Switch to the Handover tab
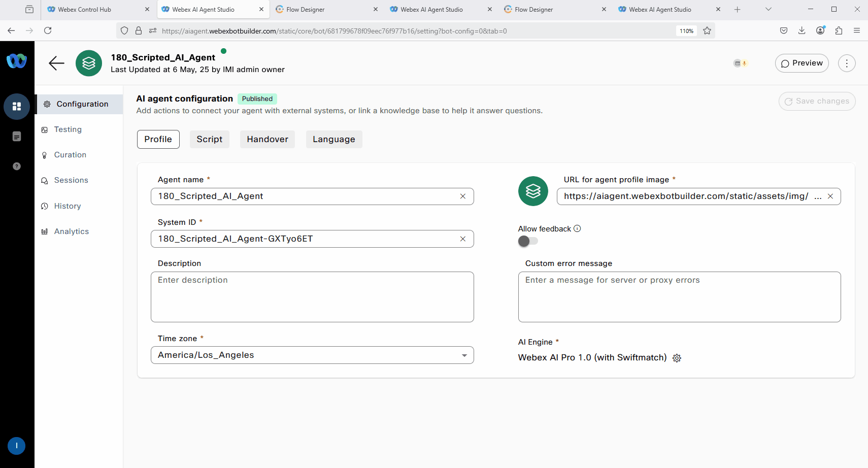The image size is (868, 468). (x=268, y=139)
